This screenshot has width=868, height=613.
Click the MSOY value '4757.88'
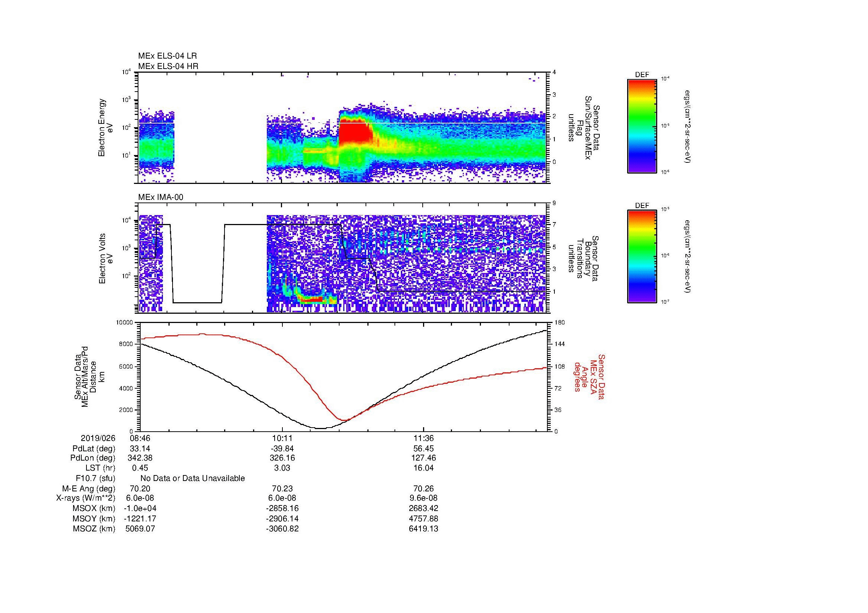pos(424,518)
